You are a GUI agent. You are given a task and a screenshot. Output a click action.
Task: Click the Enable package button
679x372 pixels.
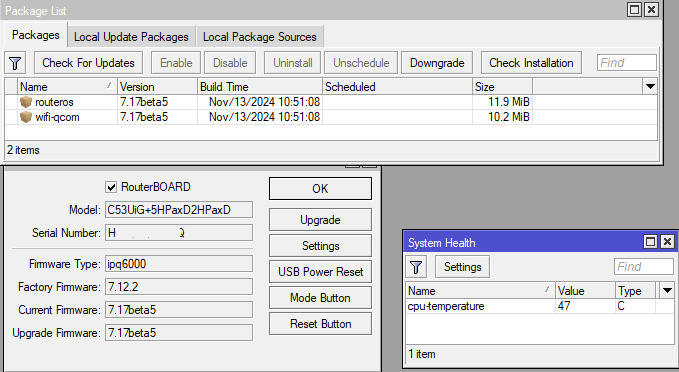click(x=176, y=63)
